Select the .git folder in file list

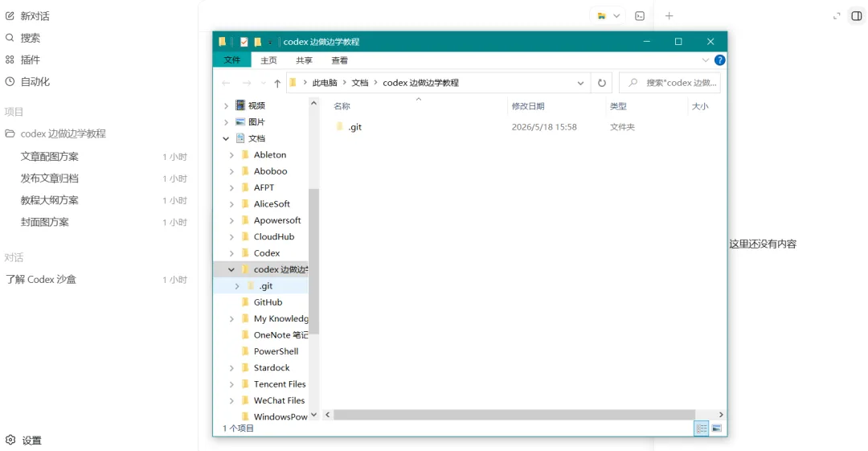(355, 127)
